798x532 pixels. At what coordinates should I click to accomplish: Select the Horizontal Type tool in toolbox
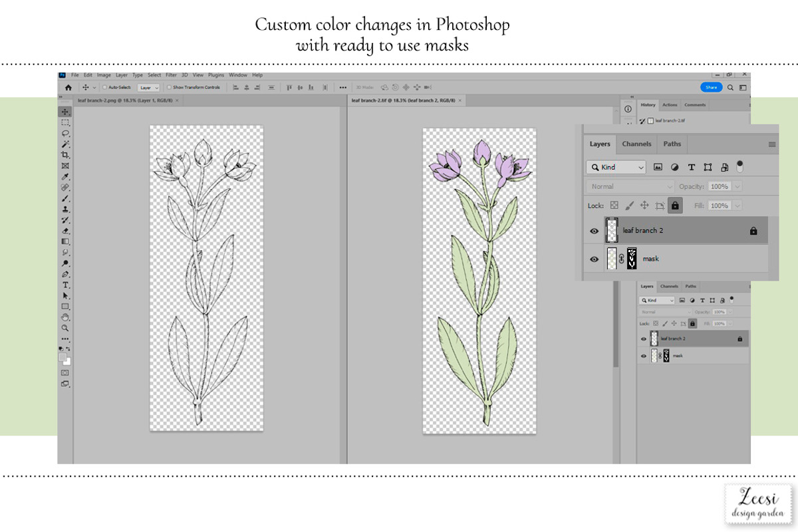[65, 285]
